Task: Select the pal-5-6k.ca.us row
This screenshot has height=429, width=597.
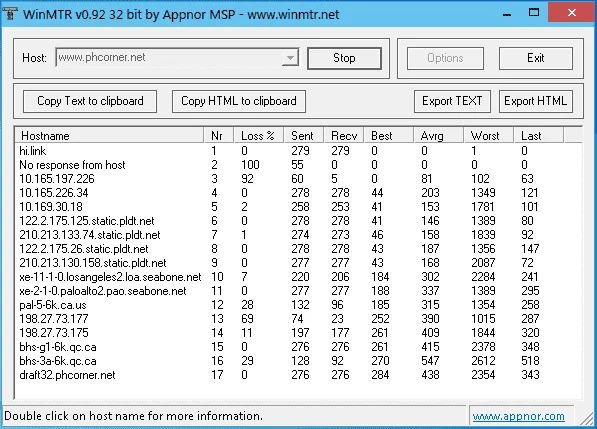Action: tap(298, 305)
